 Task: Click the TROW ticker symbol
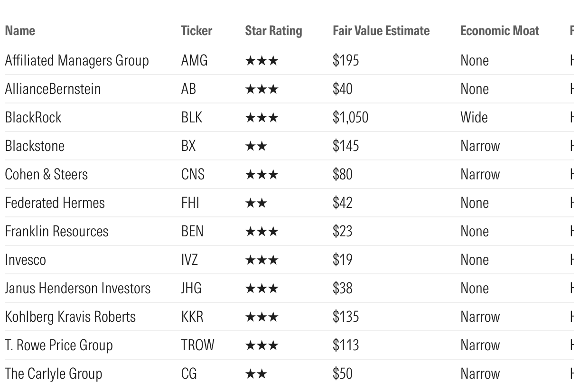[x=197, y=345]
